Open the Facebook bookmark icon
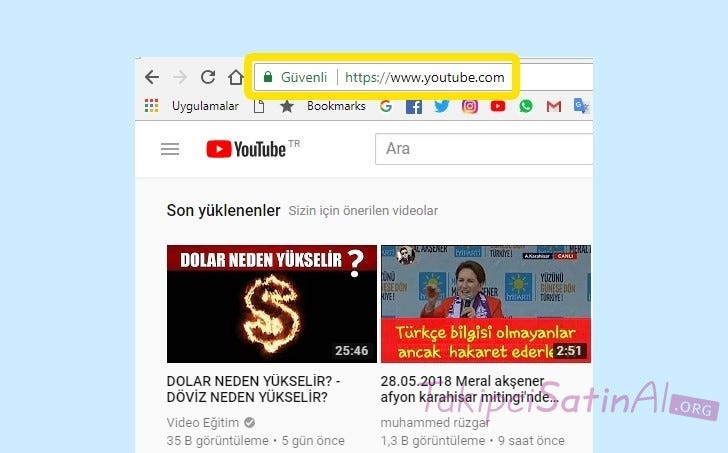Image resolution: width=728 pixels, height=453 pixels. (414, 106)
